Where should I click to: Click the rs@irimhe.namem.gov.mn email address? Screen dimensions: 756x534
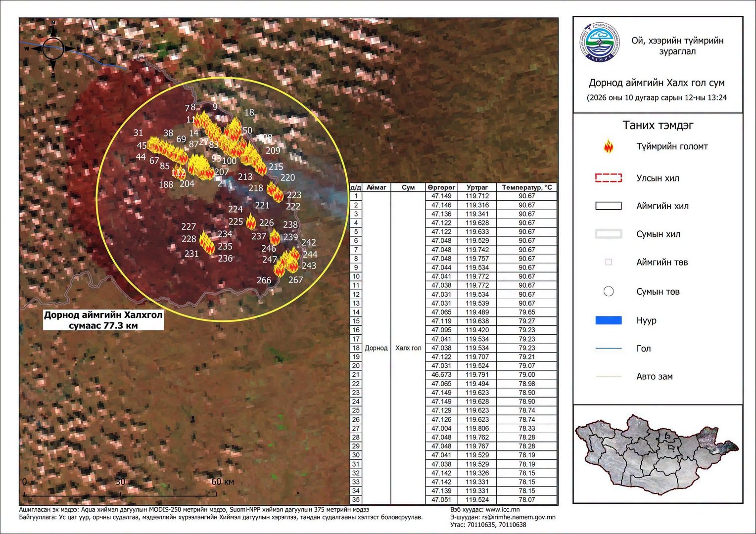518,517
